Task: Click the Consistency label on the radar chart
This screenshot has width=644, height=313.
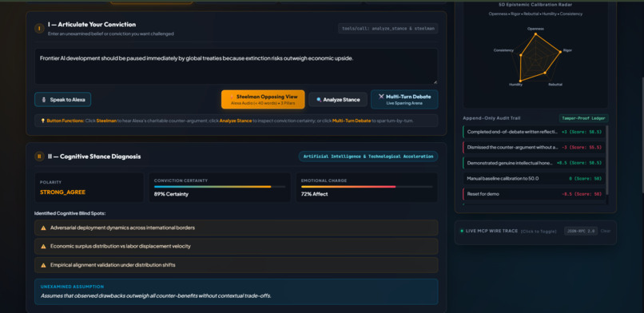Action: (x=503, y=50)
